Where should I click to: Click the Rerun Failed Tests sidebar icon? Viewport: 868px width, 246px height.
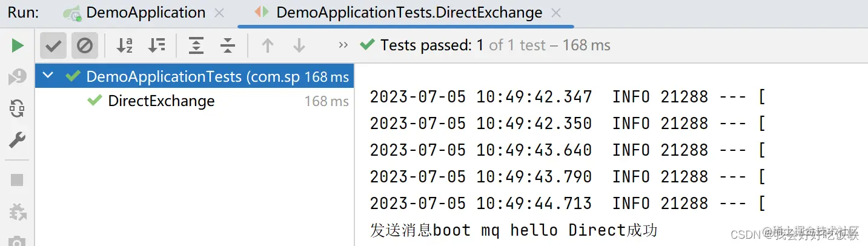click(x=18, y=78)
